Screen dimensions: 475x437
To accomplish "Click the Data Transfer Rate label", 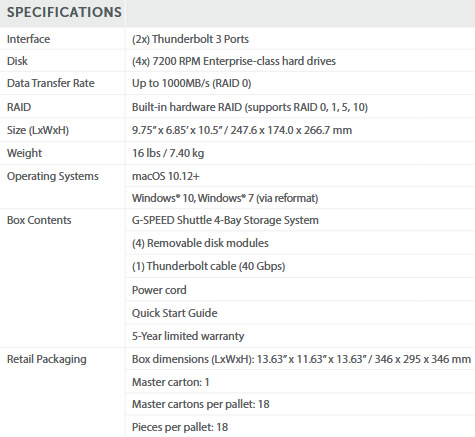I will click(x=51, y=83).
